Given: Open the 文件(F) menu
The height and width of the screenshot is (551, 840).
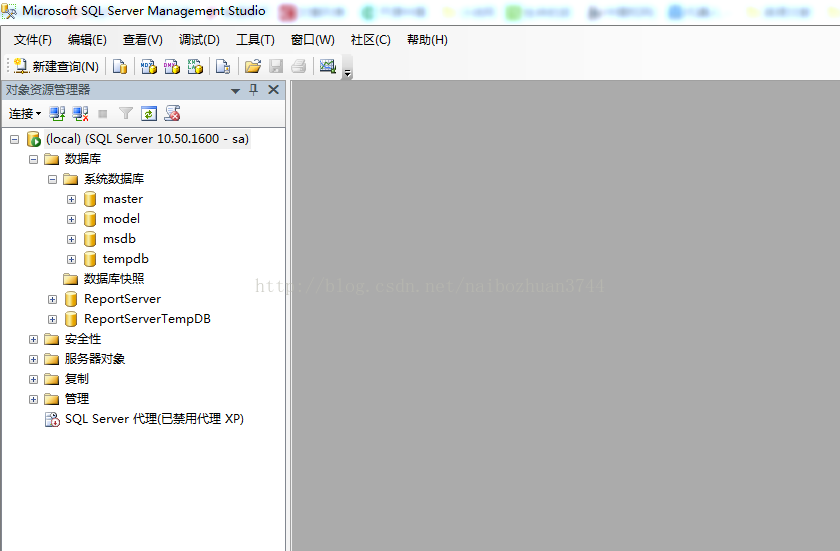Looking at the screenshot, I should pyautogui.click(x=33, y=40).
